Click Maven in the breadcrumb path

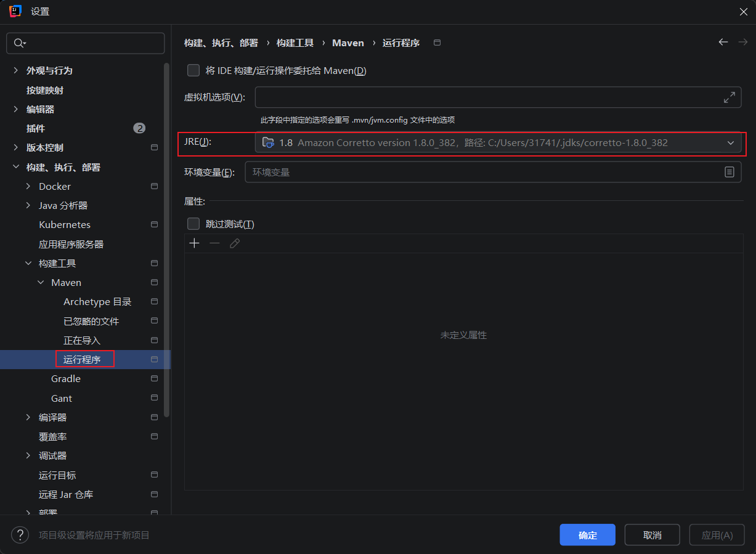pos(348,43)
